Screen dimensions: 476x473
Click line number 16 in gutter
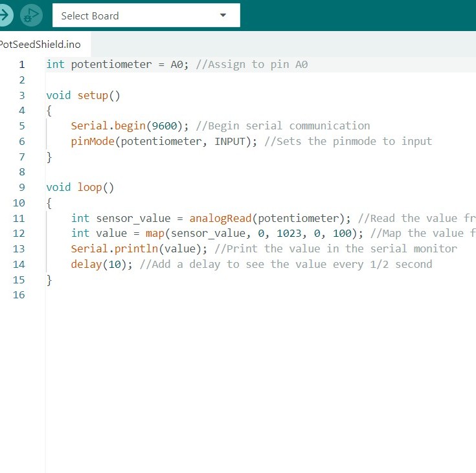point(19,295)
